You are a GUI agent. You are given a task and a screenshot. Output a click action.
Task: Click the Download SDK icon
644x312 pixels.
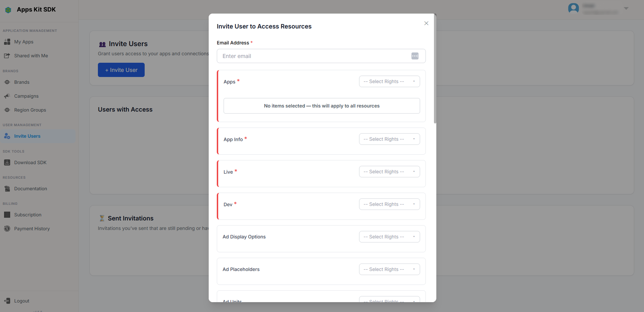(x=7, y=162)
